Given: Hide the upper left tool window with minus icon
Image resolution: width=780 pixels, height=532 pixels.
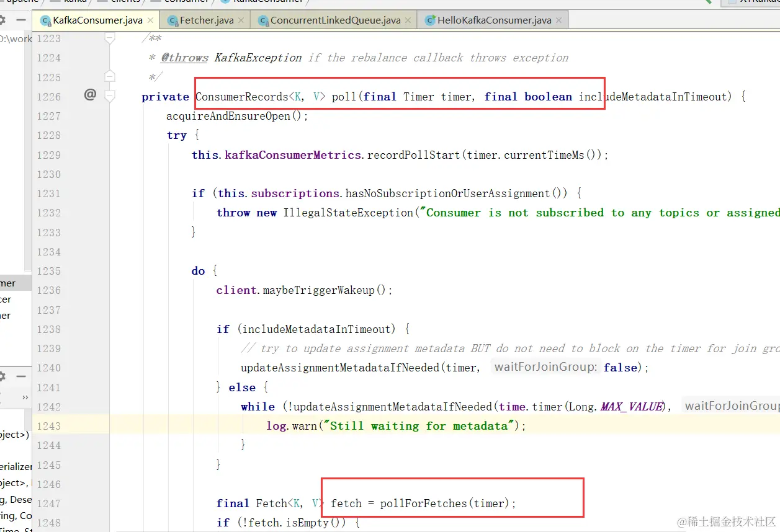Looking at the screenshot, I should 21,20.
